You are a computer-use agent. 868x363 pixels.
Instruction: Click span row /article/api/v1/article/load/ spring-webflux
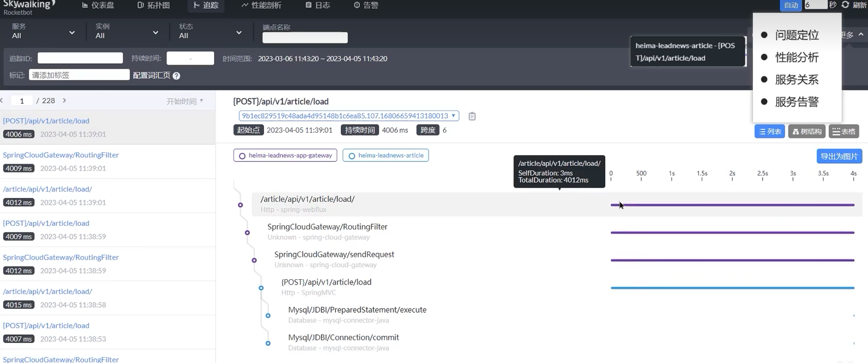[x=557, y=204]
